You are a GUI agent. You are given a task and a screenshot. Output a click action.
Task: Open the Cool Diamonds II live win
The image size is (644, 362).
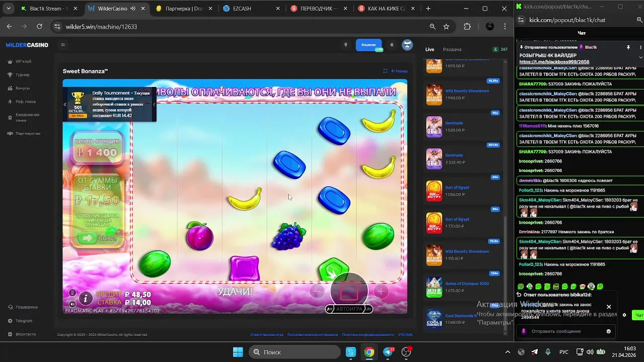(x=464, y=319)
